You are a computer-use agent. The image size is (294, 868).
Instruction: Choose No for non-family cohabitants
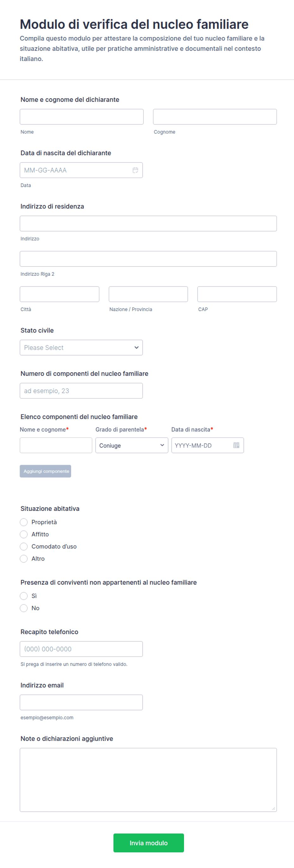coord(23,608)
